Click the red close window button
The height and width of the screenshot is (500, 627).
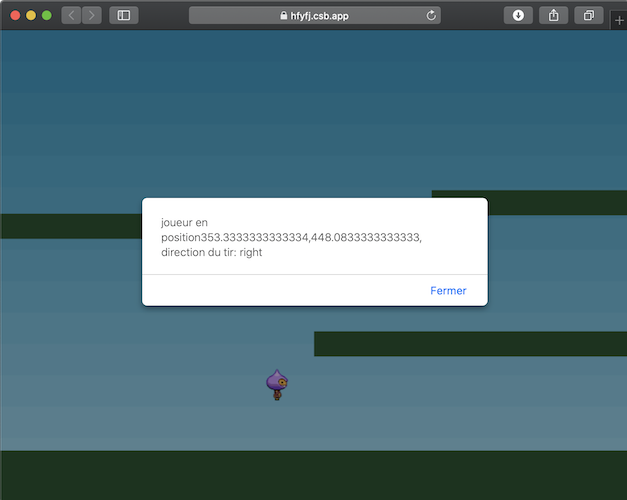tap(15, 16)
